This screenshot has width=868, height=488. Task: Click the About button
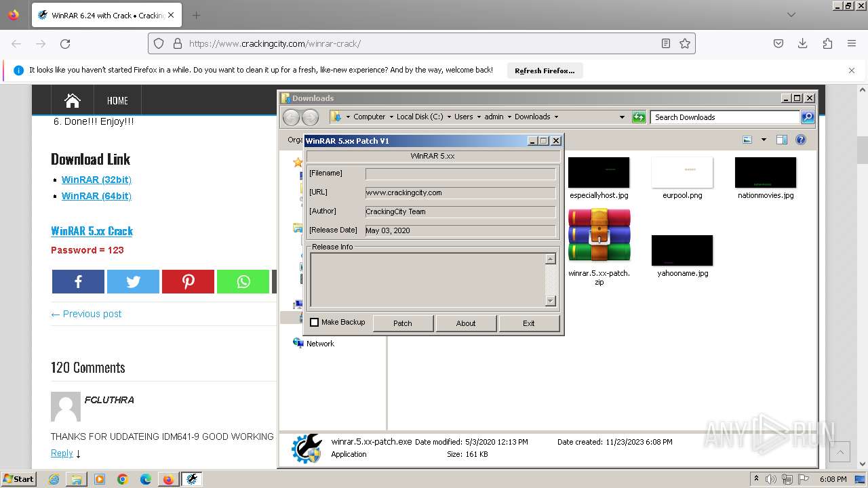point(466,323)
